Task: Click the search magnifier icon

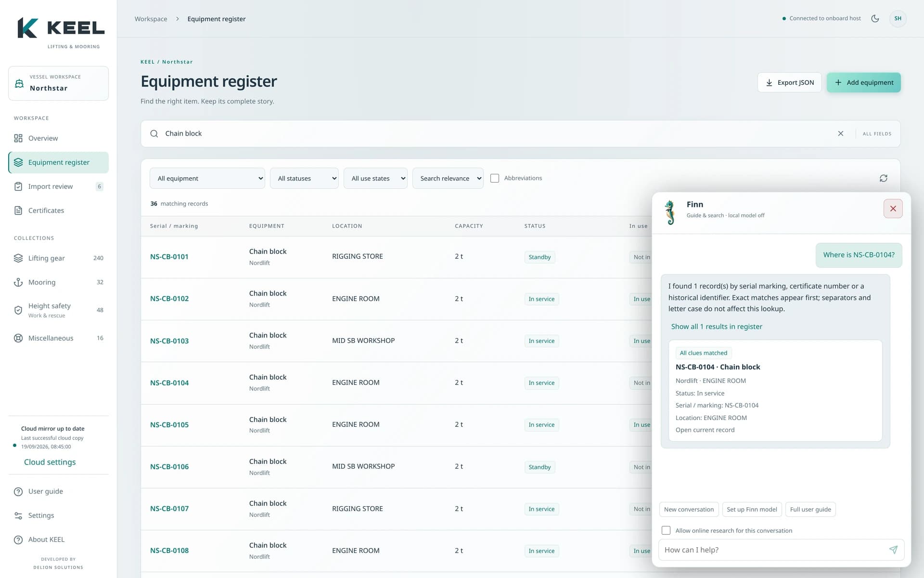Action: [x=154, y=133]
